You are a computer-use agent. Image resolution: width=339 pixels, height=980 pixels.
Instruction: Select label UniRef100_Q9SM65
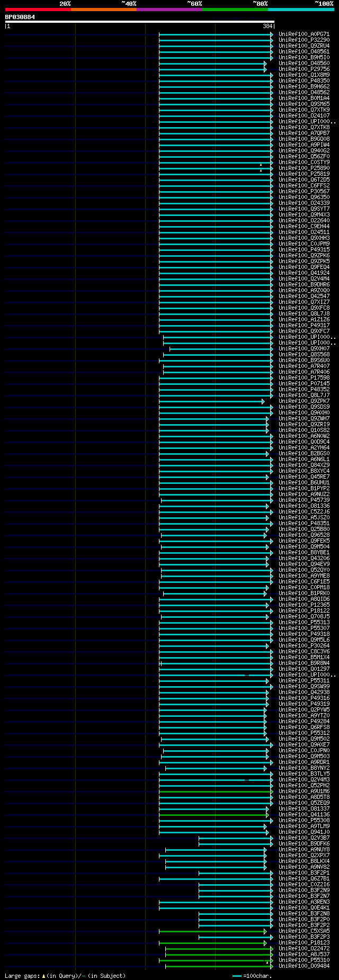[x=304, y=104]
